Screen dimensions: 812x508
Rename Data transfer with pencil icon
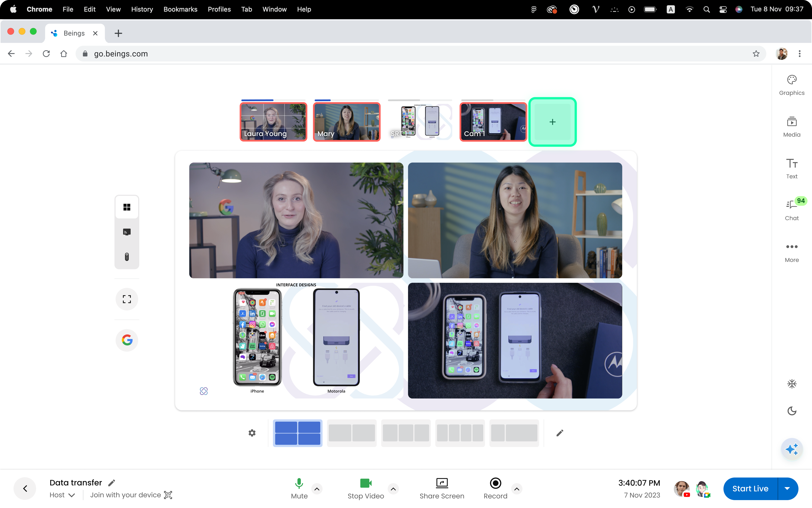click(112, 483)
